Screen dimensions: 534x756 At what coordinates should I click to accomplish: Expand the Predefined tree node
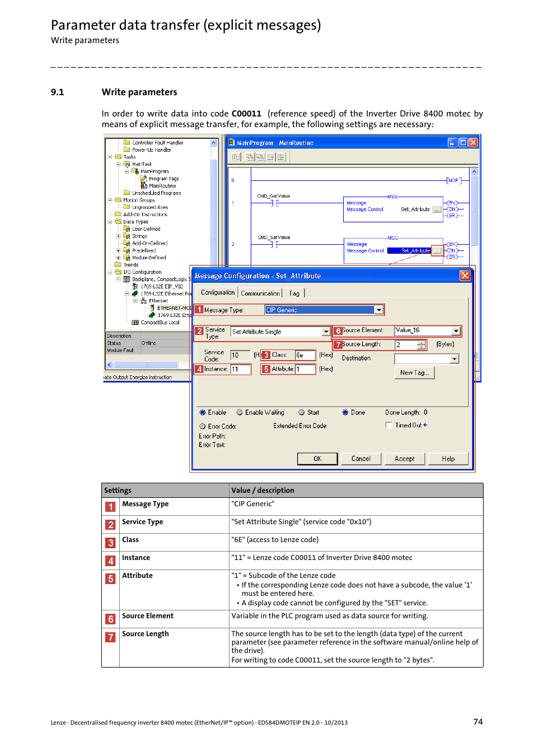coord(118,250)
